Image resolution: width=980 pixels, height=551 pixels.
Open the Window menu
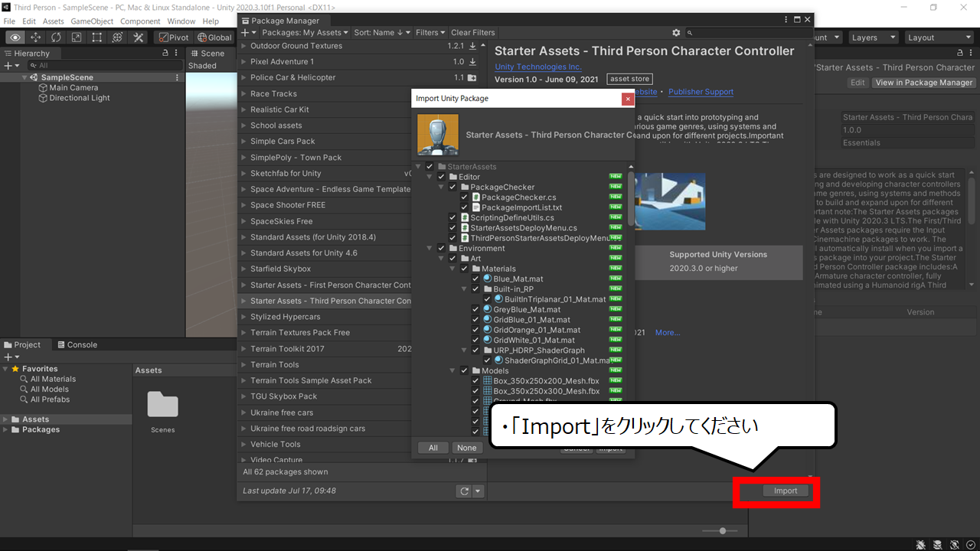tap(181, 21)
